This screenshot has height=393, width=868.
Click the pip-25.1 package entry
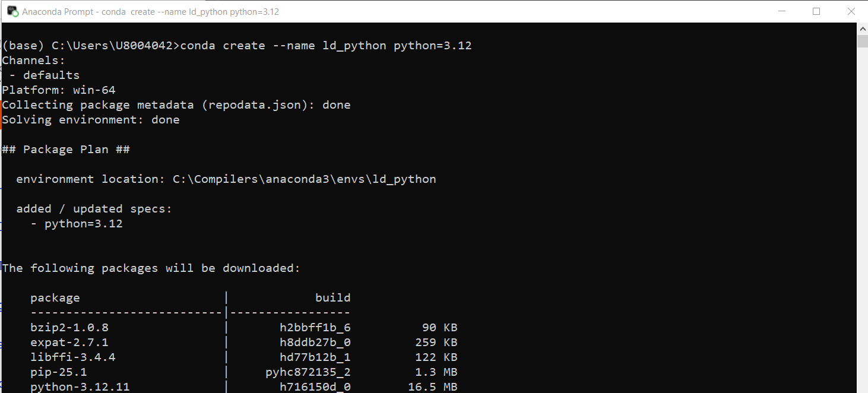pos(59,372)
